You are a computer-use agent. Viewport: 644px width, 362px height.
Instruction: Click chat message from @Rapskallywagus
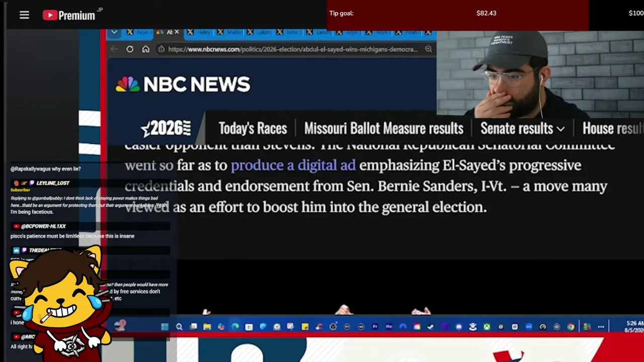pyautogui.click(x=45, y=169)
